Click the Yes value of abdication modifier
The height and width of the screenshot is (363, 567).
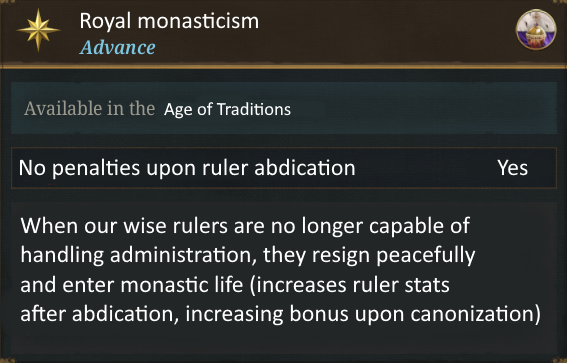pos(512,168)
